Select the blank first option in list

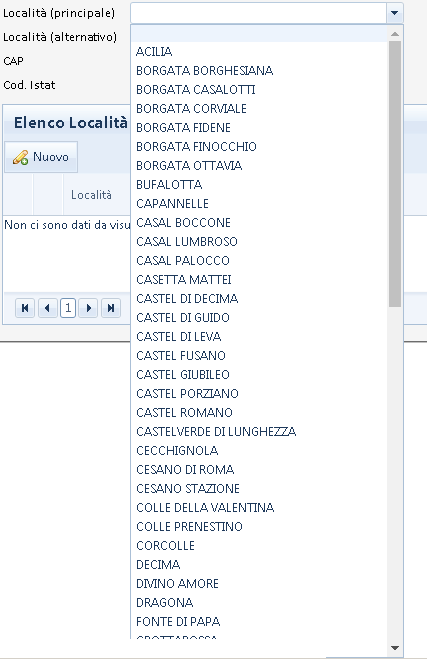[259, 34]
